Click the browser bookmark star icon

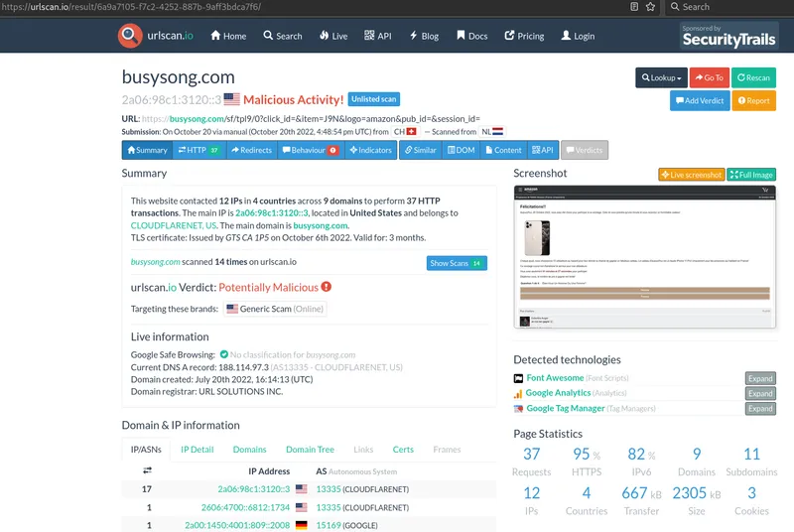point(651,7)
